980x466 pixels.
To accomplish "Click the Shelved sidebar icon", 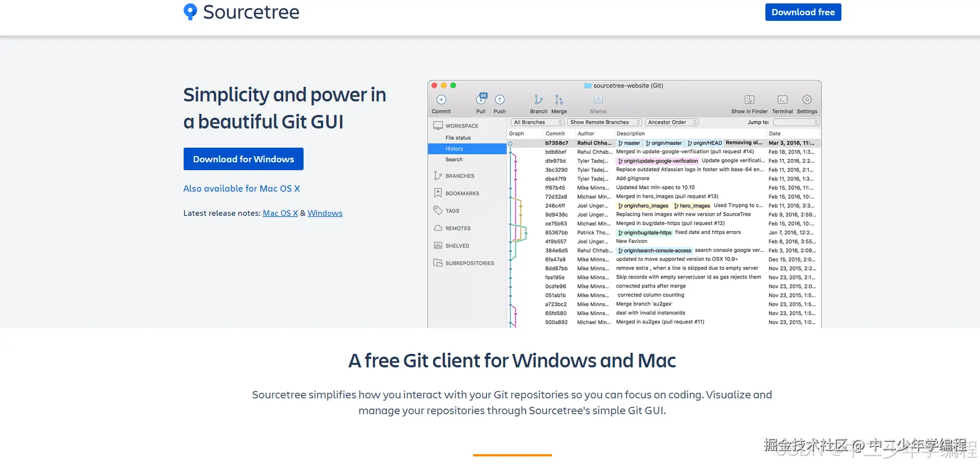I will click(x=438, y=246).
